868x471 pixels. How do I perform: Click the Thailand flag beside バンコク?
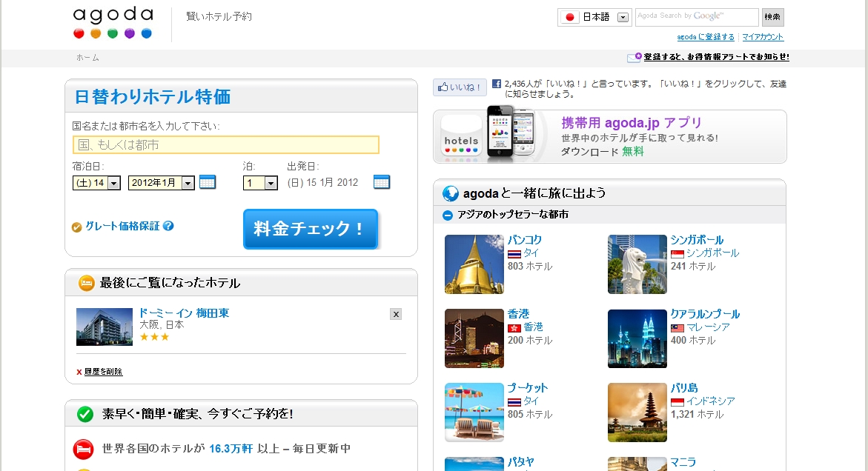pos(514,254)
